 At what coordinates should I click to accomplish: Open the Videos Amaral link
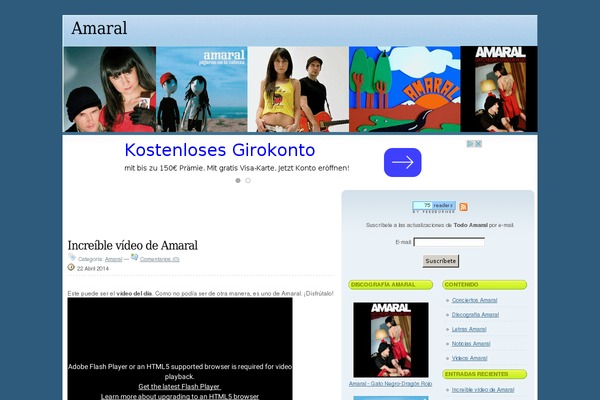coord(470,358)
